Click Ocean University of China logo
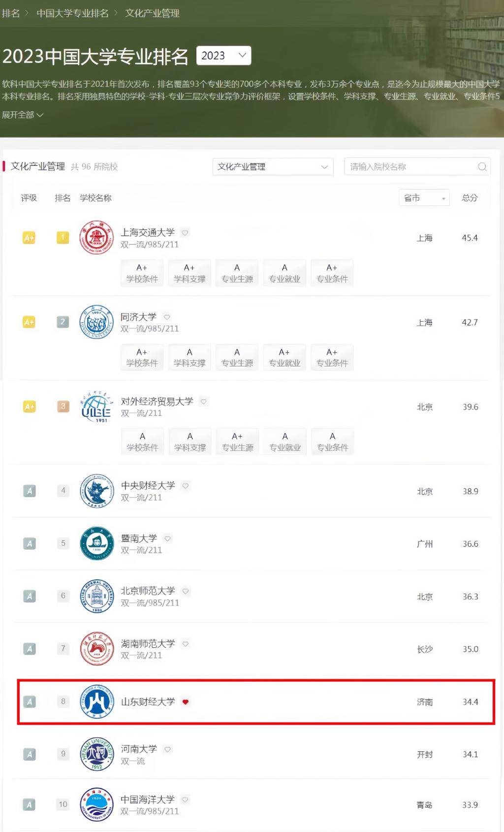 (96, 805)
